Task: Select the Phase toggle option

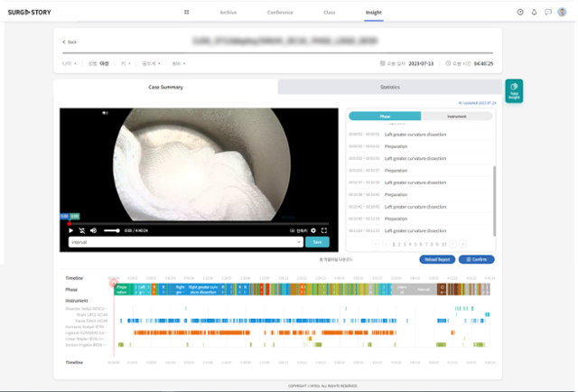Action: [385, 117]
